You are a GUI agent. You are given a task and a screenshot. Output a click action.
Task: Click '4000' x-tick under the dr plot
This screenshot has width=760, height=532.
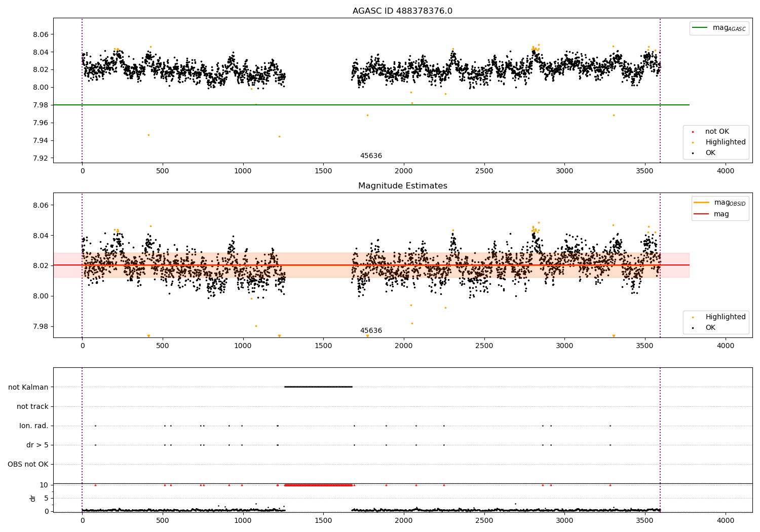point(725,520)
